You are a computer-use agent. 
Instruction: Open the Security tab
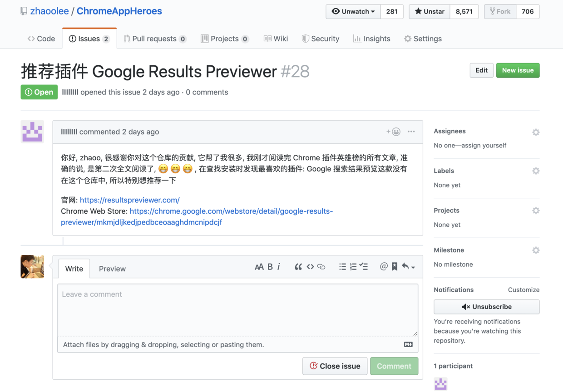pyautogui.click(x=320, y=39)
